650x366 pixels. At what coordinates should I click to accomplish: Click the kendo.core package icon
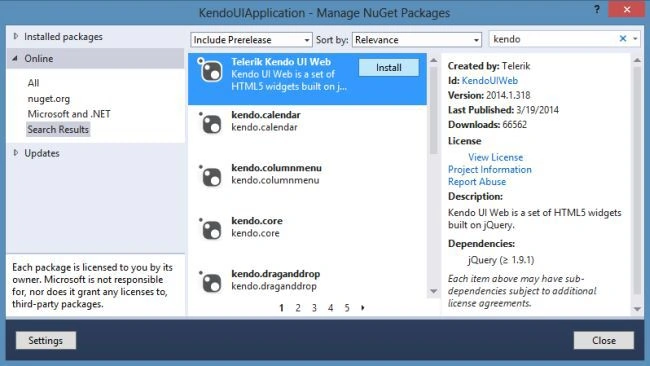click(211, 230)
